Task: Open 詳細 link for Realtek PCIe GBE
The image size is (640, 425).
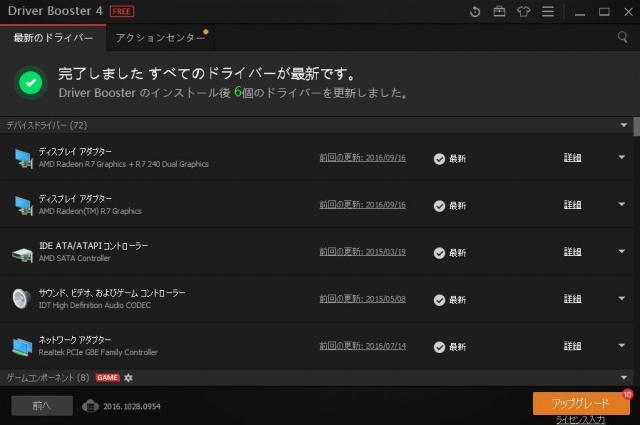Action: pyautogui.click(x=572, y=346)
